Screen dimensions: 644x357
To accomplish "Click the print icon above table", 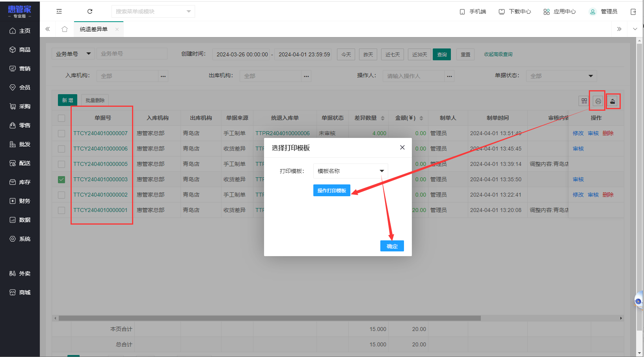I will click(598, 101).
